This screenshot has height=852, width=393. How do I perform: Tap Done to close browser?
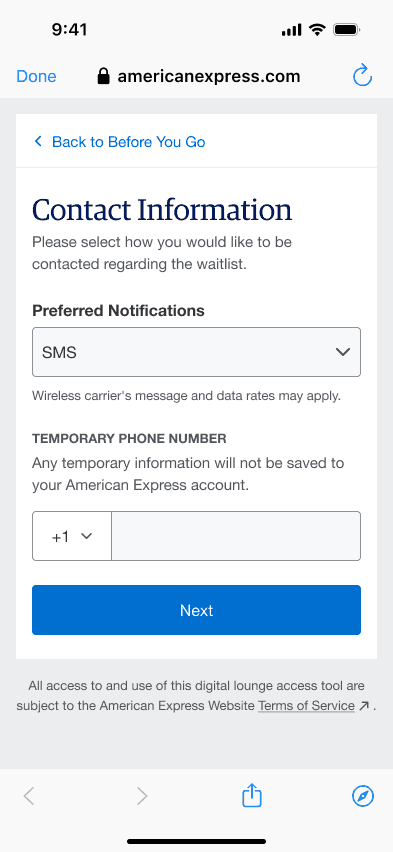point(36,76)
